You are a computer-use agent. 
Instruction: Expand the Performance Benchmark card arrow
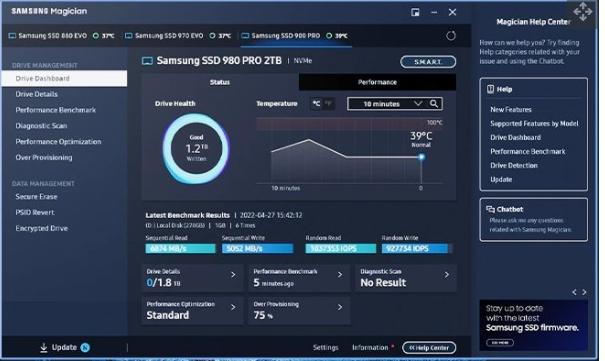click(340, 275)
